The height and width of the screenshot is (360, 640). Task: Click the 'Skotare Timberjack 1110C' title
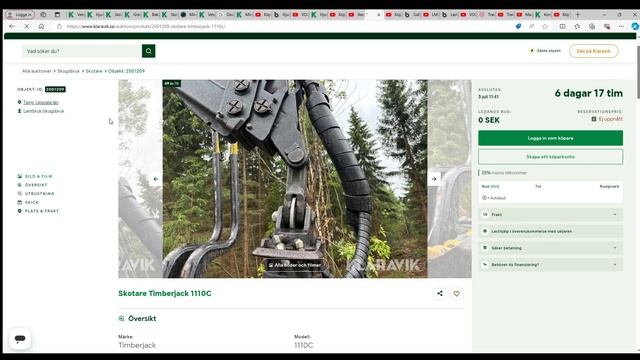165,293
